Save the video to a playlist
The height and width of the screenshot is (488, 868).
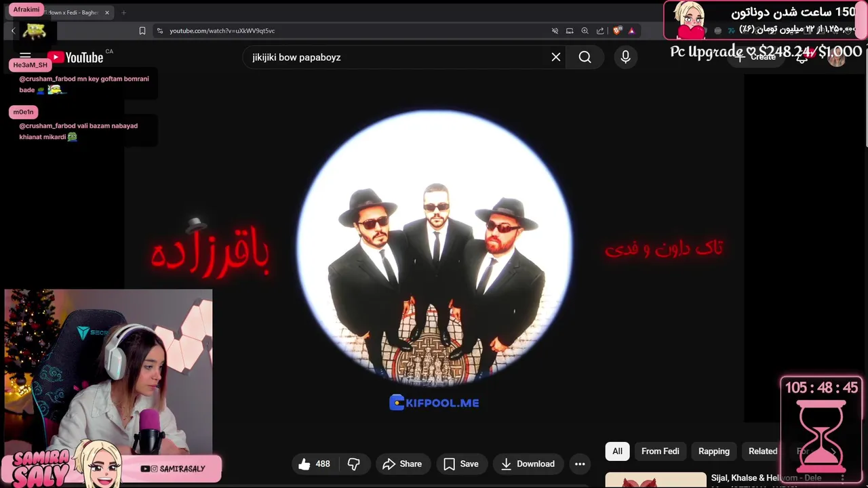click(x=461, y=464)
